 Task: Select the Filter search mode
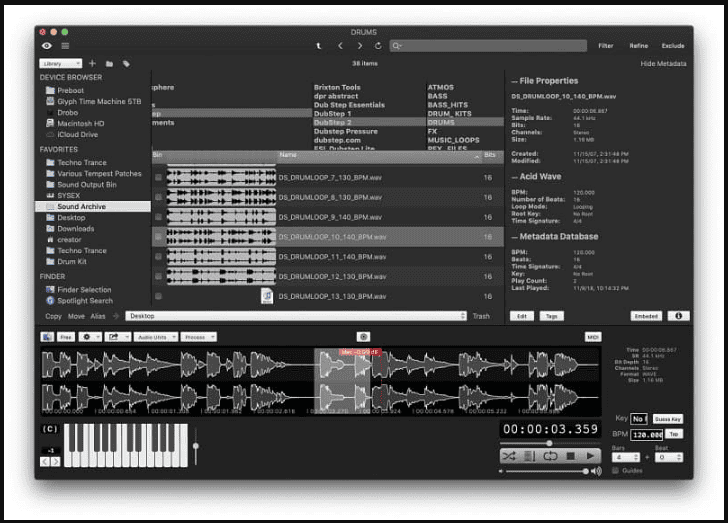(x=605, y=46)
